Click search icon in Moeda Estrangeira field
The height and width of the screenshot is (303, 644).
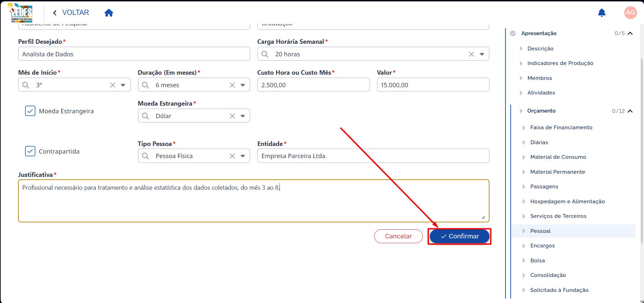(x=145, y=116)
